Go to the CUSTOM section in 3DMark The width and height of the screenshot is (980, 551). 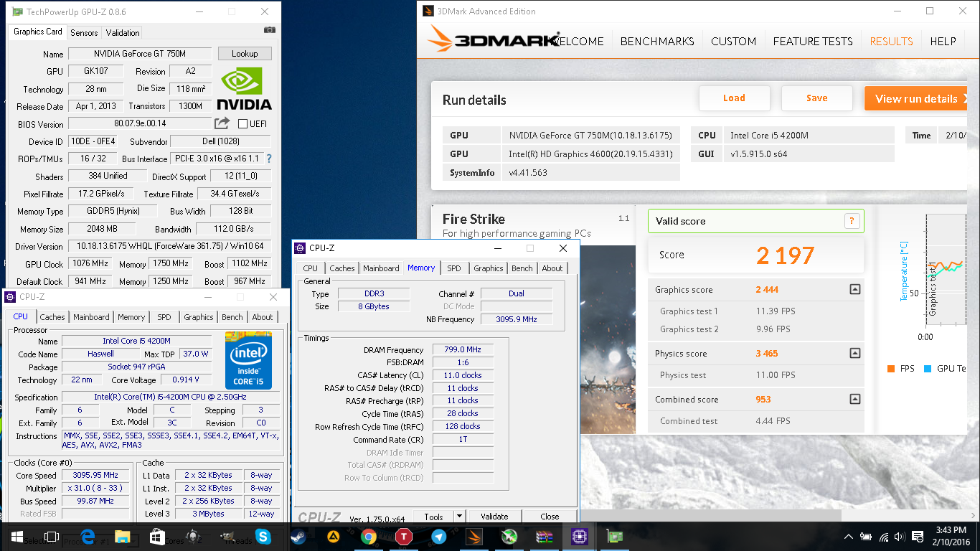733,41
